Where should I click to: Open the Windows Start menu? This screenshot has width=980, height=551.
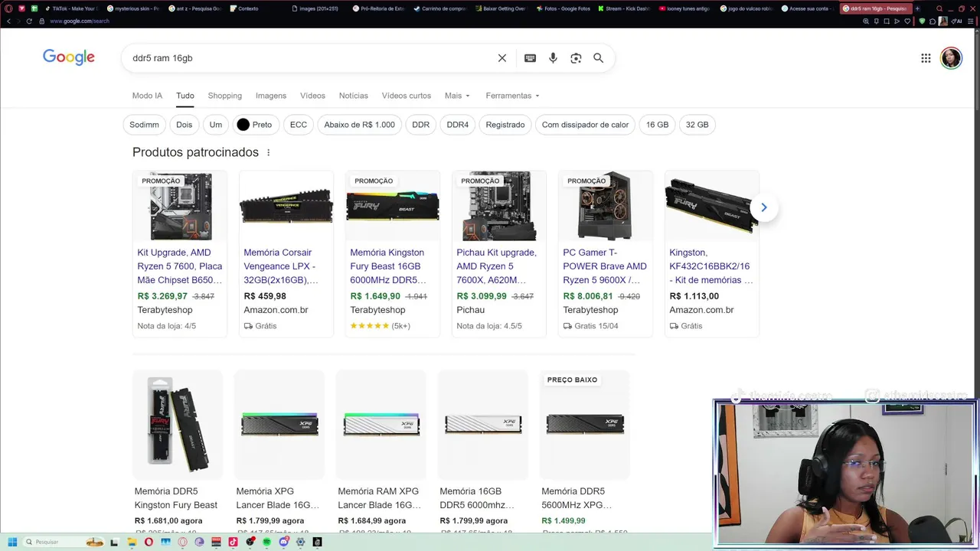[x=12, y=542]
